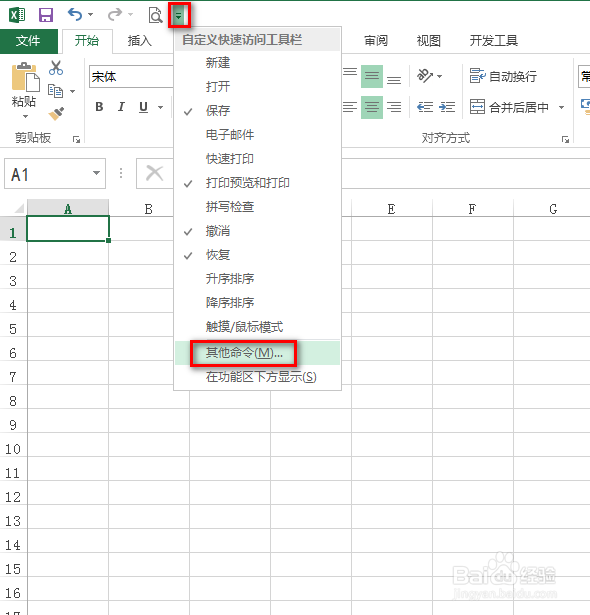
Task: Toggle the Customize Quick Access Toolbar dropdown
Action: pos(178,15)
